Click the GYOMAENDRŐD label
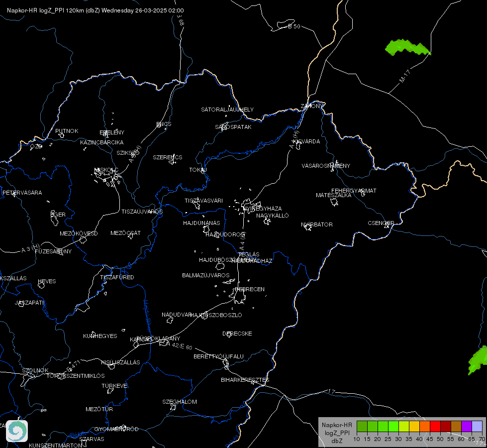This screenshot has width=487, height=448. tap(116, 429)
